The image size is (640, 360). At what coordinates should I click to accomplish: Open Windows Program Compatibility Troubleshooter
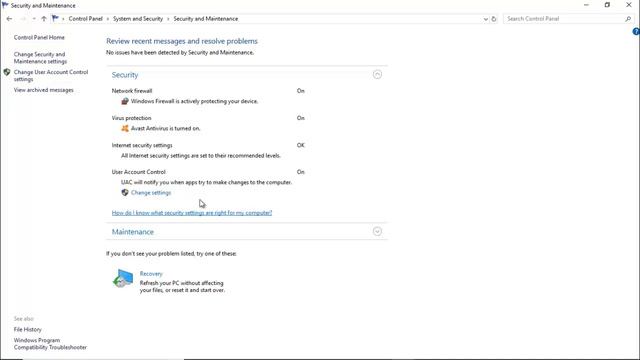(50, 344)
